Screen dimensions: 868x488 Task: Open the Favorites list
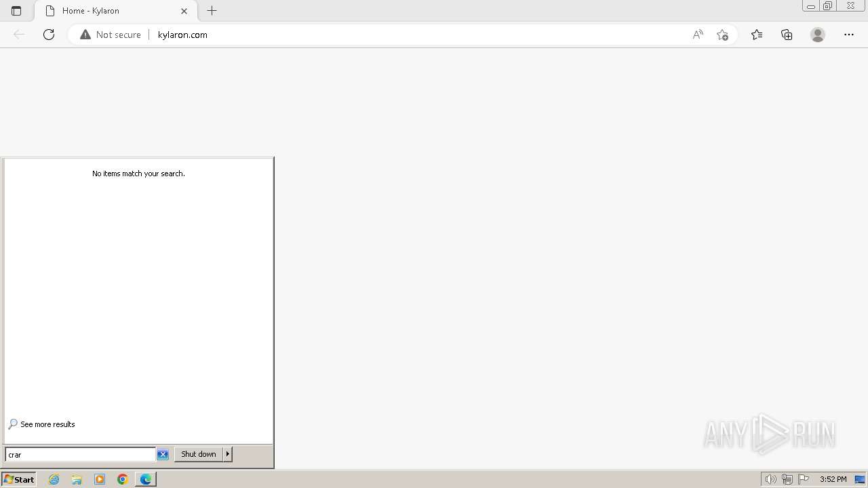tap(757, 35)
